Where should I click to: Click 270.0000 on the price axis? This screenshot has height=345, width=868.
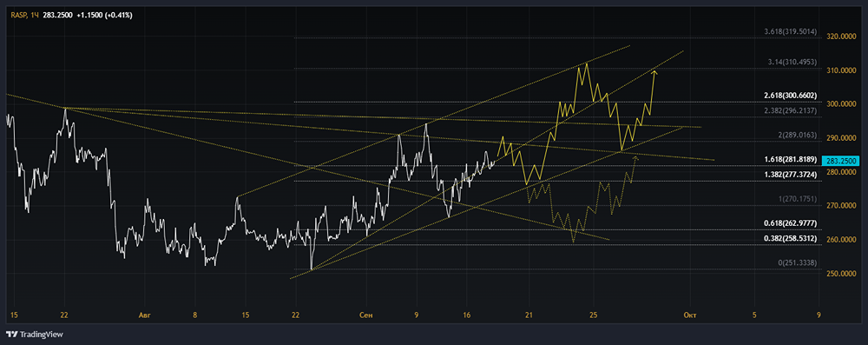pyautogui.click(x=840, y=206)
